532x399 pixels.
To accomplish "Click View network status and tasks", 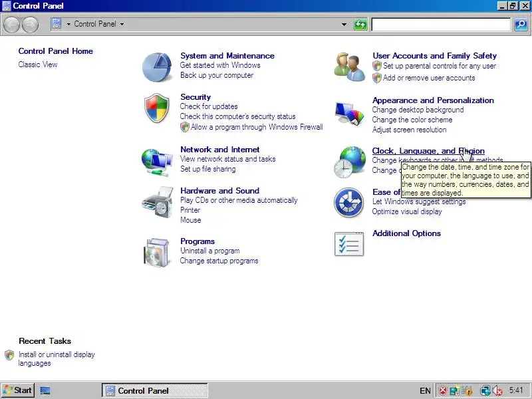I will [x=227, y=159].
